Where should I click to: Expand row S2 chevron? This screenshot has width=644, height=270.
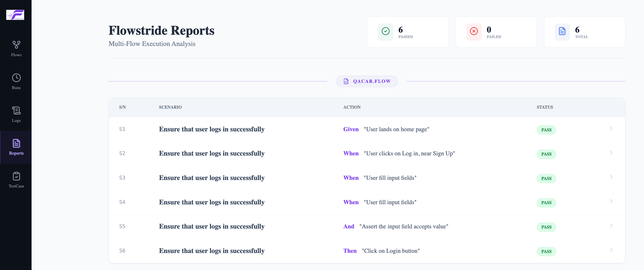pyautogui.click(x=611, y=153)
